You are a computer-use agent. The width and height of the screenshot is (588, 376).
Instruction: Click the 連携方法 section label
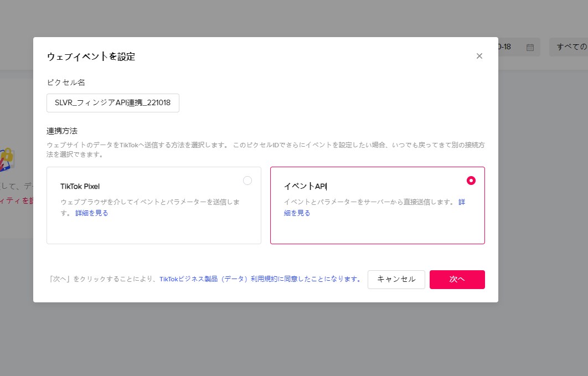point(62,131)
